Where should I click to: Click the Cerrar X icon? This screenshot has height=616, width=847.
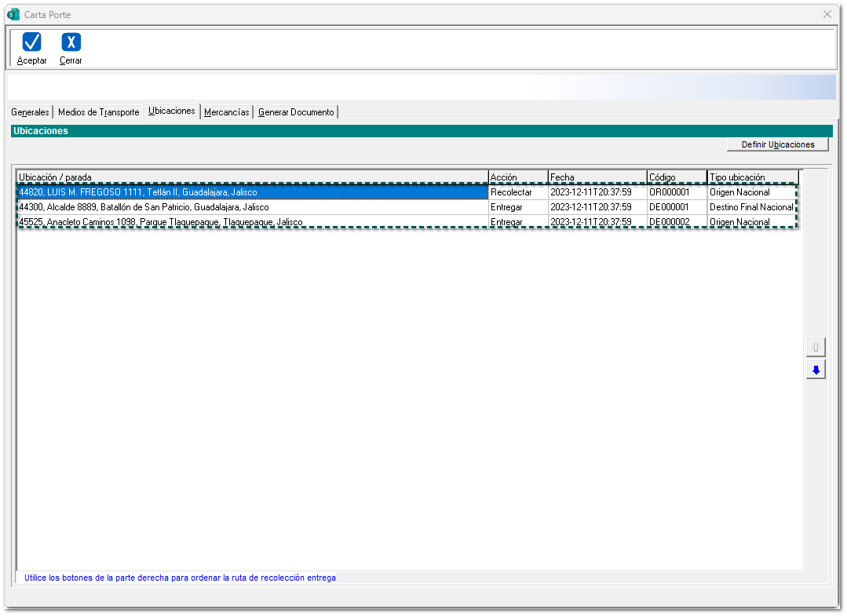(x=71, y=42)
